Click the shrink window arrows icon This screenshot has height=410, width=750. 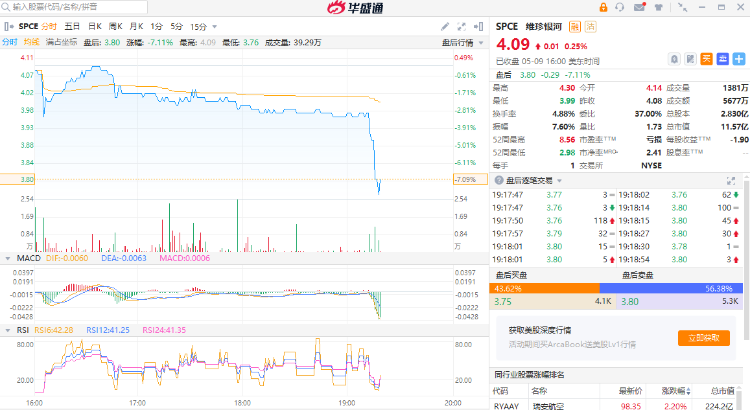click(x=683, y=7)
